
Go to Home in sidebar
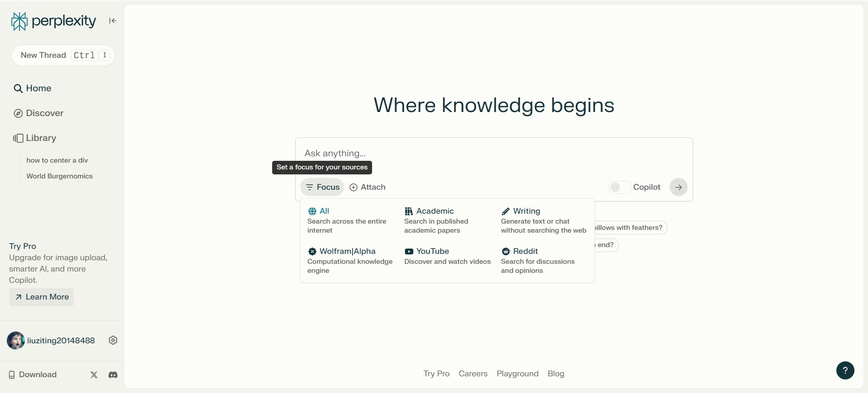pyautogui.click(x=33, y=88)
